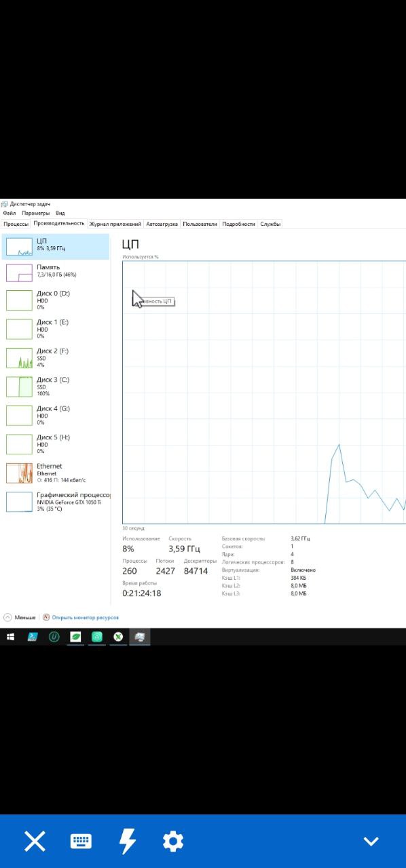Click the Ядра value 4
Viewport: 406px width, 868px height.
[292, 554]
